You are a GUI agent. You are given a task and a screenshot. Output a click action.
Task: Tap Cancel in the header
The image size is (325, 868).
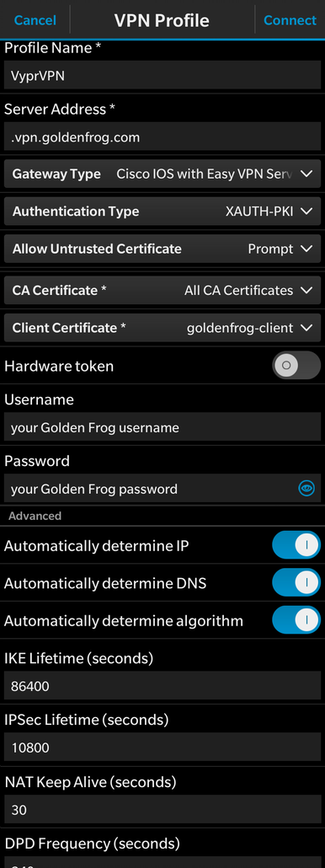35,20
